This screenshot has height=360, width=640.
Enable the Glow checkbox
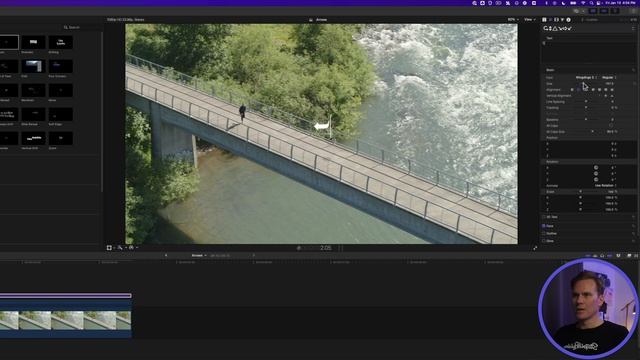pyautogui.click(x=544, y=241)
